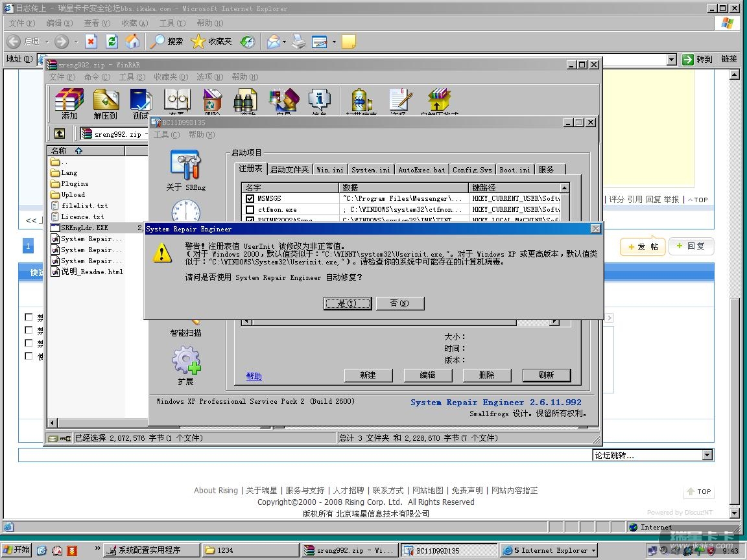Screen dimensions: 747x560
Task: Uncheck the MSMSGS startup entry checkbox
Action: (x=250, y=199)
